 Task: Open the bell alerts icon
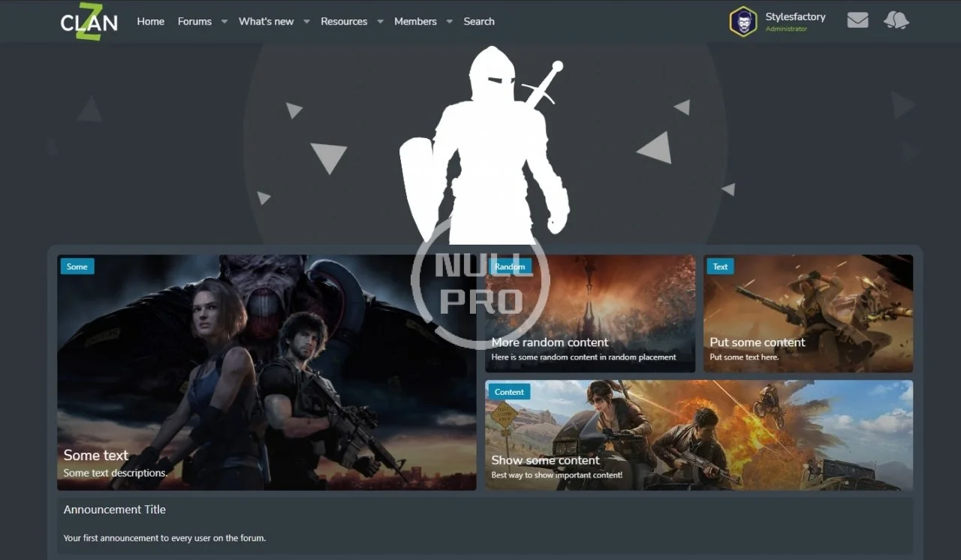(896, 21)
